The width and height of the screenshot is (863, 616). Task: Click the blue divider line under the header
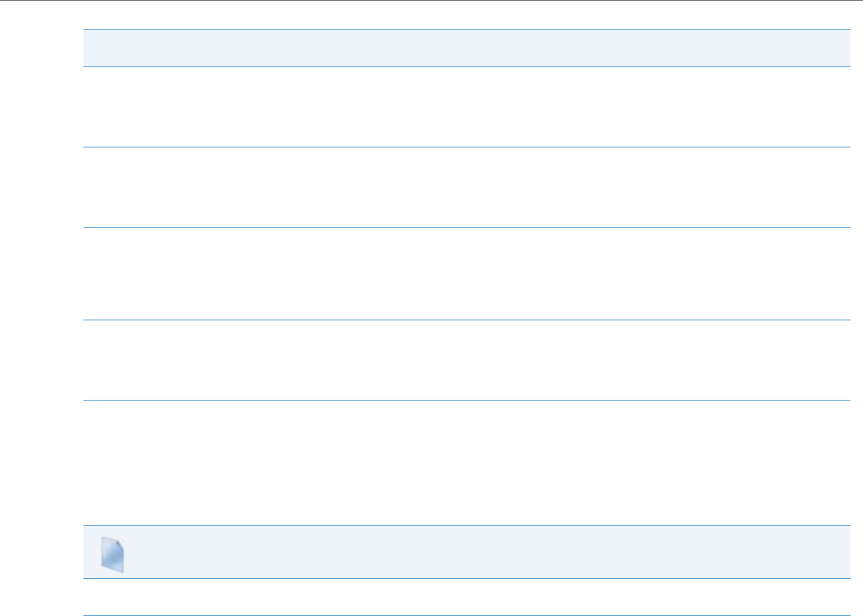point(462,66)
